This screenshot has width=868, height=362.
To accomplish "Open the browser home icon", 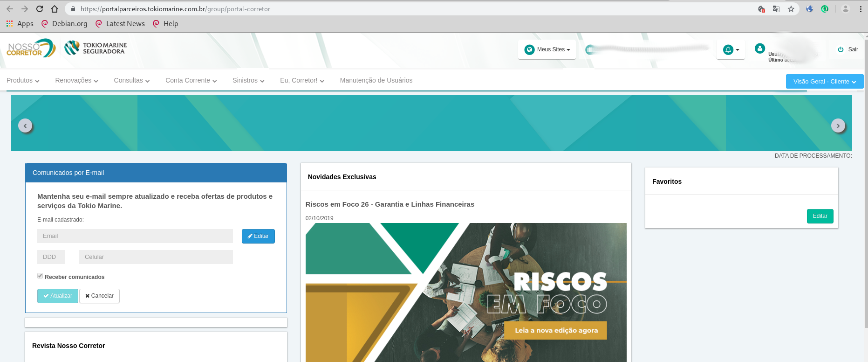I will (55, 9).
